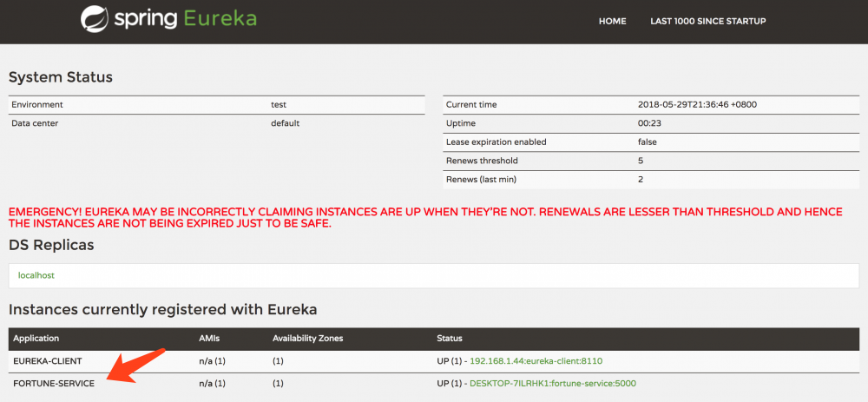The width and height of the screenshot is (868, 402).
Task: Click the Uptime label
Action: [461, 123]
